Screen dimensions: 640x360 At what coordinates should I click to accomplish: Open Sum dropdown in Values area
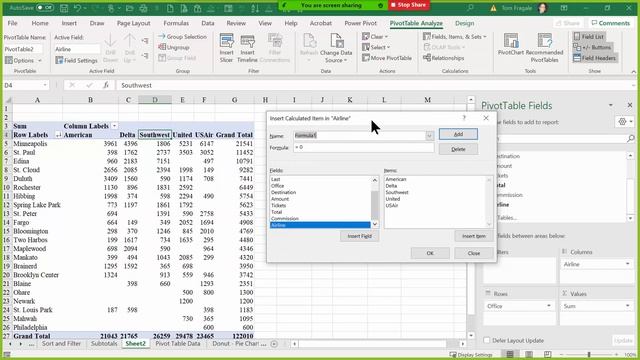[627, 306]
